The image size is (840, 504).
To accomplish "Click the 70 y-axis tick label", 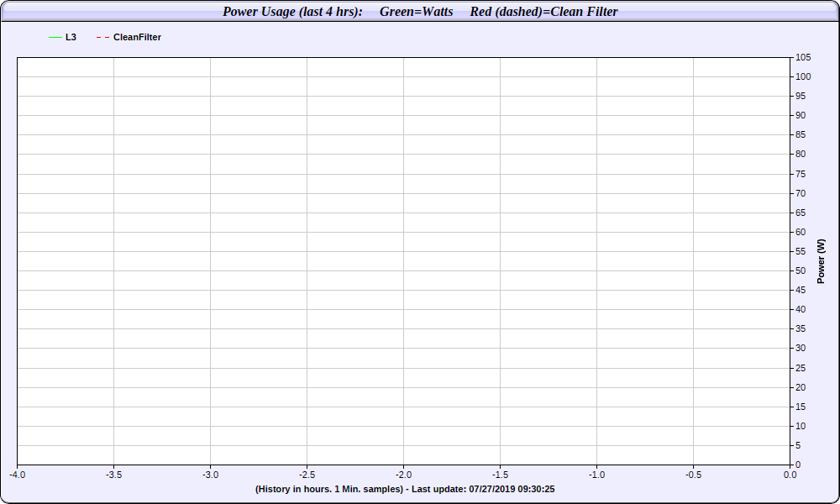I will click(x=801, y=193).
